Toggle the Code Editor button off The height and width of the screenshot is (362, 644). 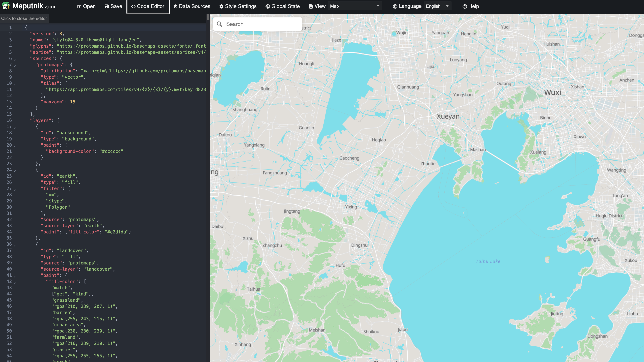pos(148,7)
